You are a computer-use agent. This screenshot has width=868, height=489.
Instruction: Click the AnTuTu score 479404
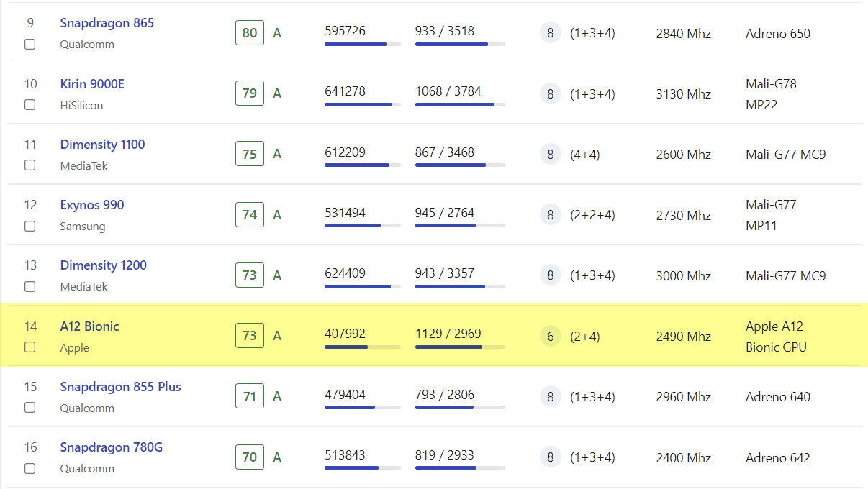point(345,395)
